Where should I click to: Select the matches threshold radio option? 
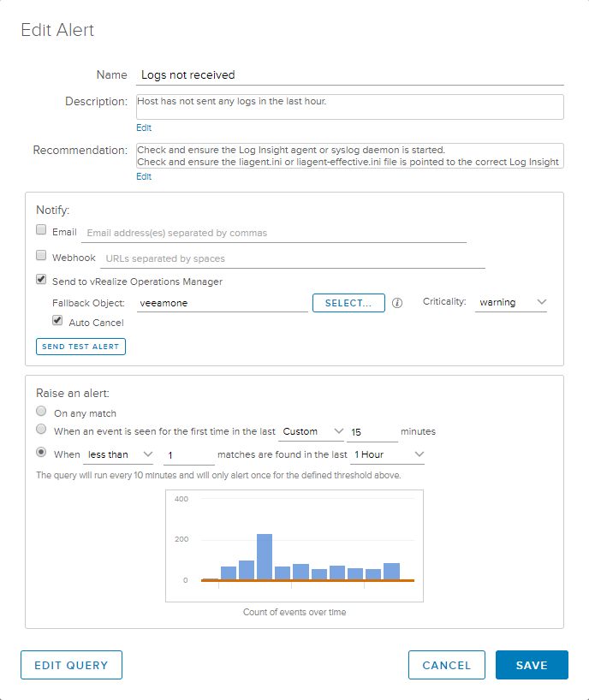point(41,453)
